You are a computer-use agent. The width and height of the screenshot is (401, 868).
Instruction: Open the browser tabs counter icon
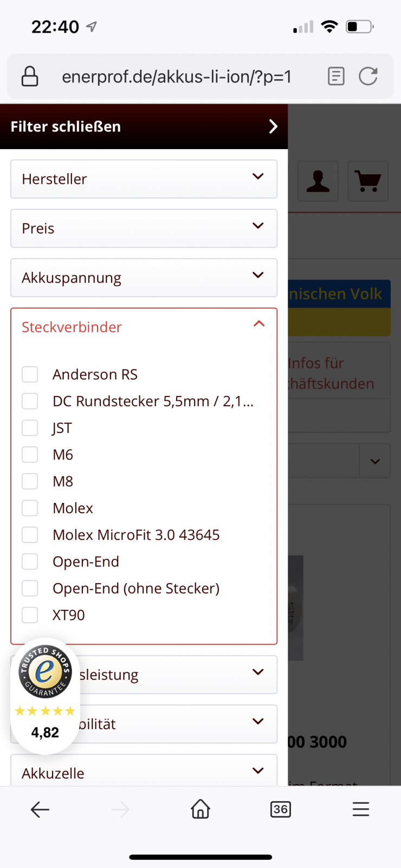(x=280, y=809)
